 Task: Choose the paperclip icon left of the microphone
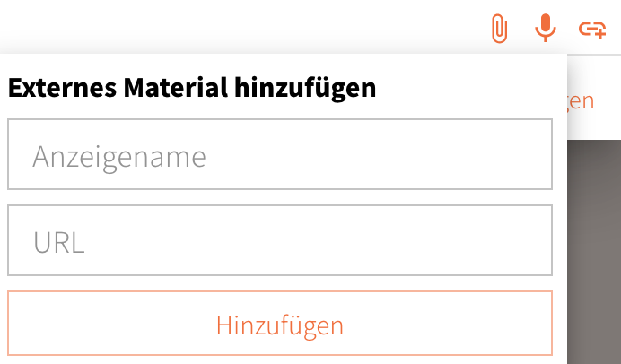click(499, 29)
